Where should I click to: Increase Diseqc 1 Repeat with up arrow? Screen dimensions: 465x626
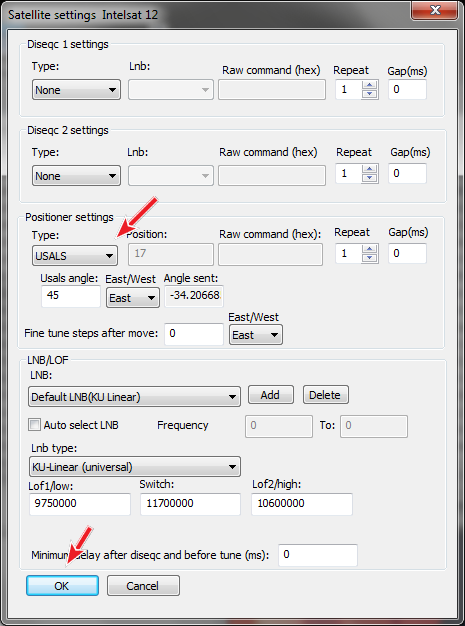pos(370,85)
